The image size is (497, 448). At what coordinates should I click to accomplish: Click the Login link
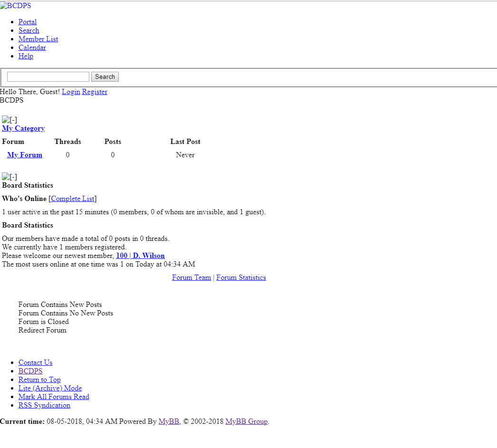(x=71, y=92)
